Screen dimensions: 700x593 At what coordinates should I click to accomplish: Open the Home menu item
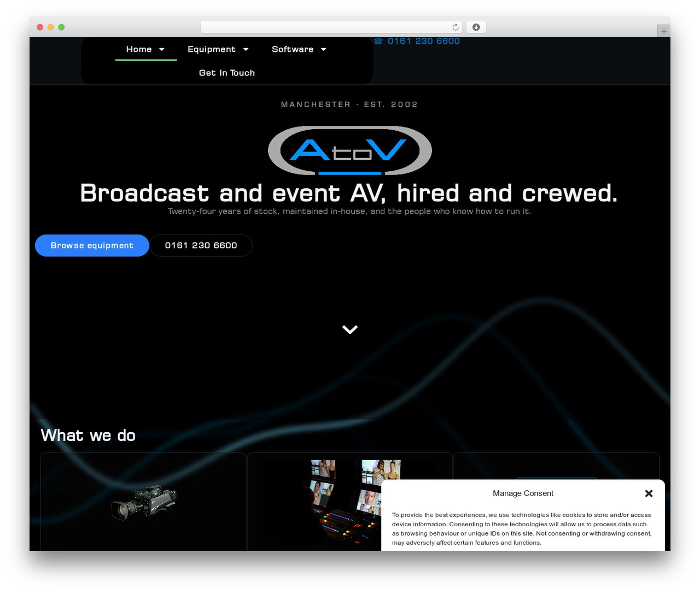click(139, 49)
